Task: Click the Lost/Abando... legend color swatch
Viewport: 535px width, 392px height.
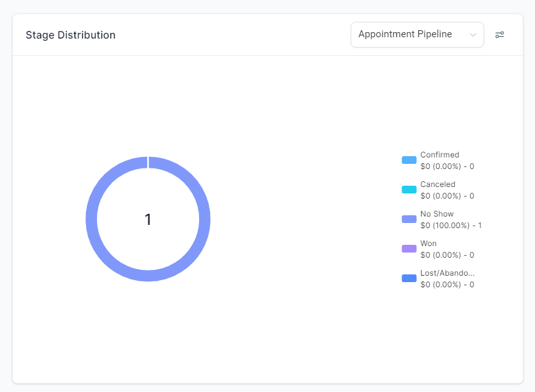Action: coord(409,278)
